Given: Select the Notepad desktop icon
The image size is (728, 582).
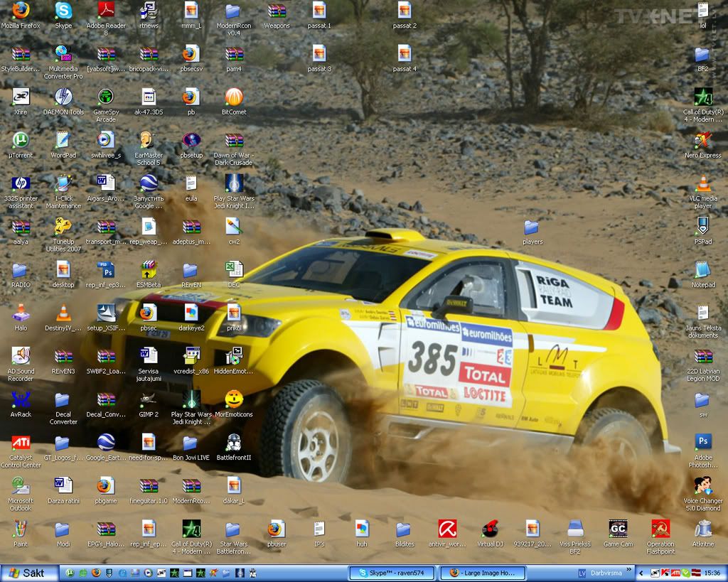Looking at the screenshot, I should 703,274.
